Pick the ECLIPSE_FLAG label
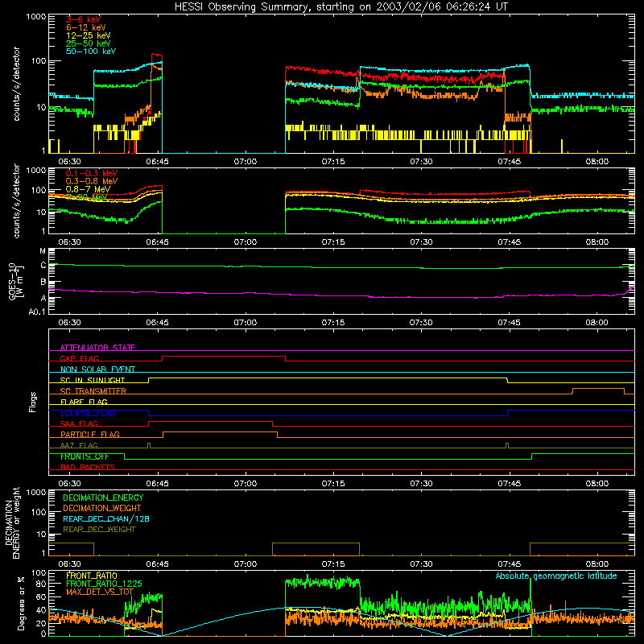This screenshot has height=644, width=644. coord(88,413)
